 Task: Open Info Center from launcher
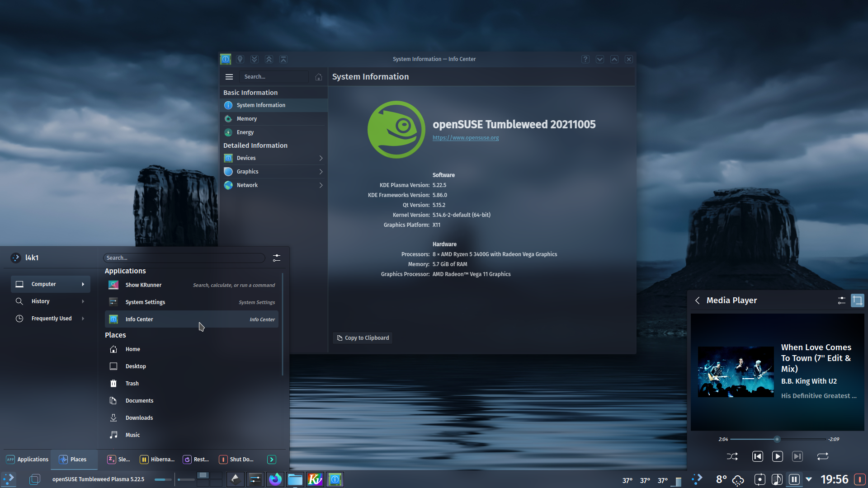[192, 319]
